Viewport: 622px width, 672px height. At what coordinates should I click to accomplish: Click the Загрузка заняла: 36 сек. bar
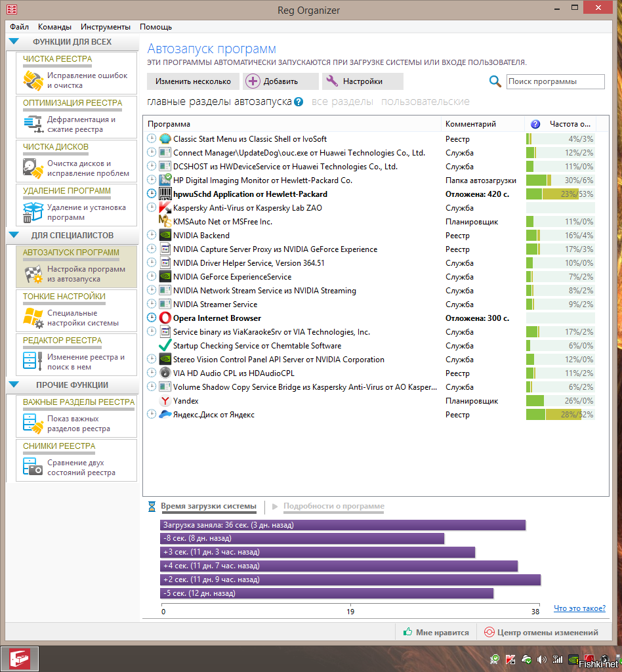342,525
